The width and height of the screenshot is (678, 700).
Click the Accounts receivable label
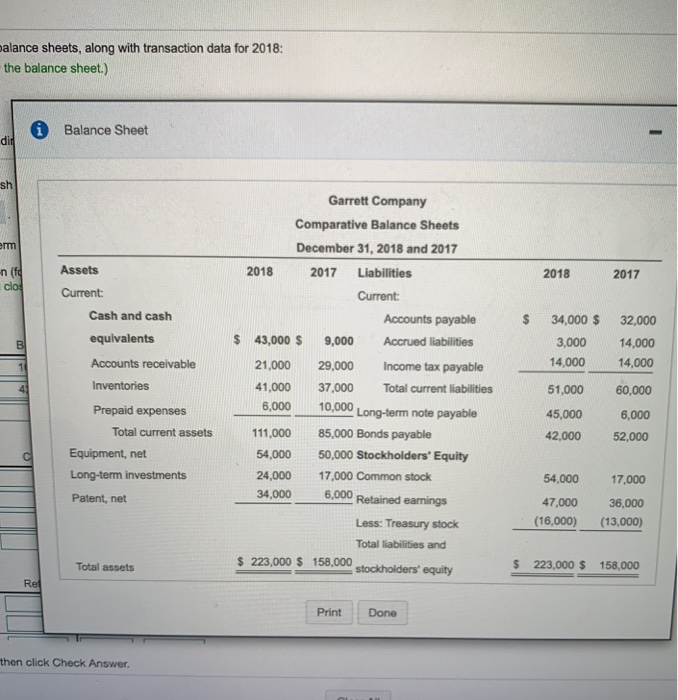(x=143, y=364)
